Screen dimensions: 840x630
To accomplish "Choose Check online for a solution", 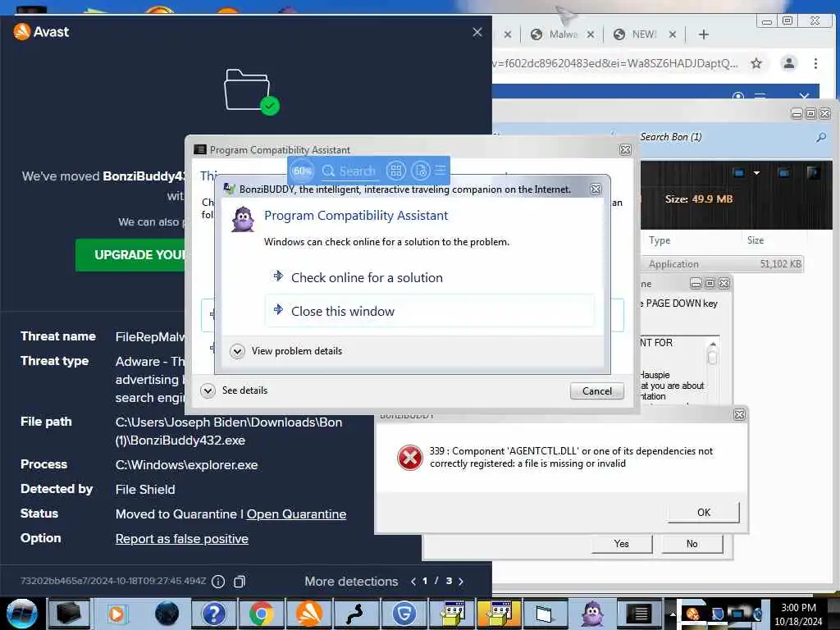I will pyautogui.click(x=367, y=277).
